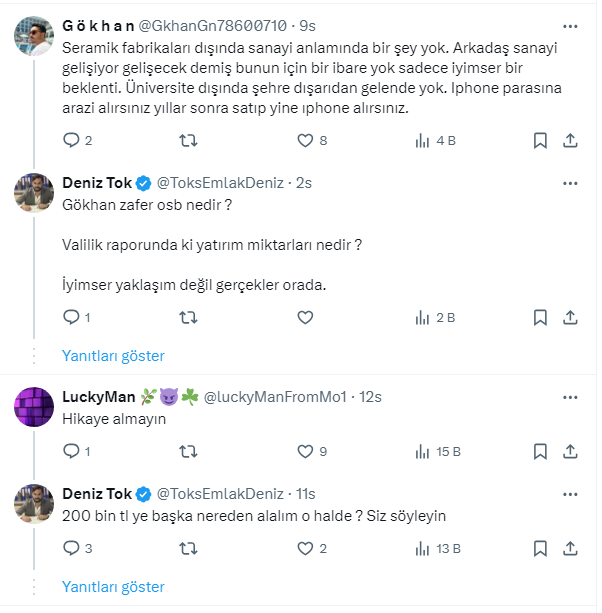Share Gökhan's tweet
This screenshot has width=602, height=613.
tap(570, 141)
